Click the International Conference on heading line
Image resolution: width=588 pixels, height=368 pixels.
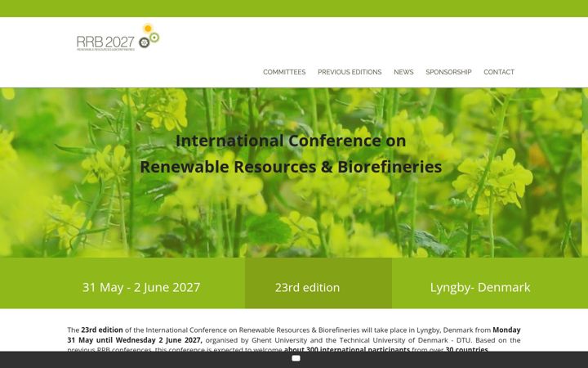tap(291, 141)
